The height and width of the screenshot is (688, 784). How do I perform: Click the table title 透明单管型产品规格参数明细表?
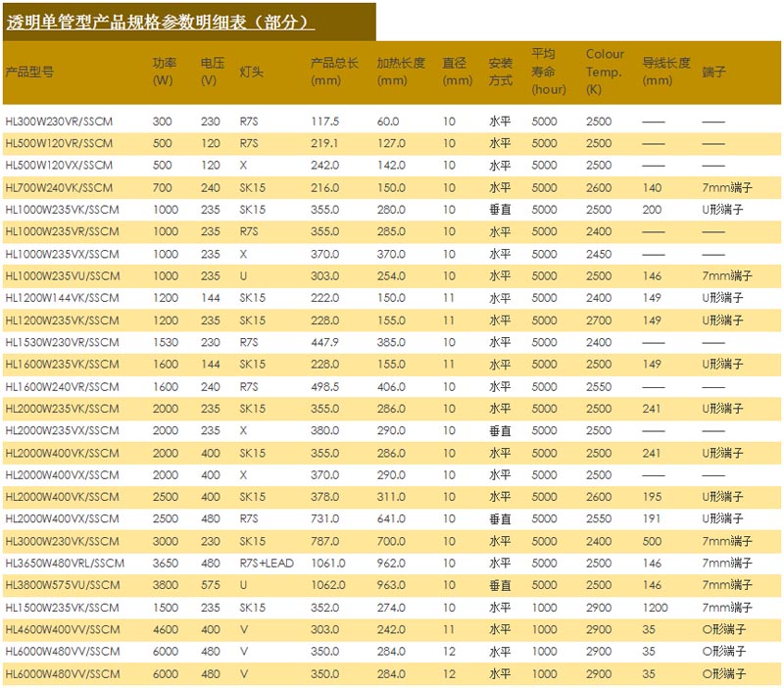tap(161, 22)
